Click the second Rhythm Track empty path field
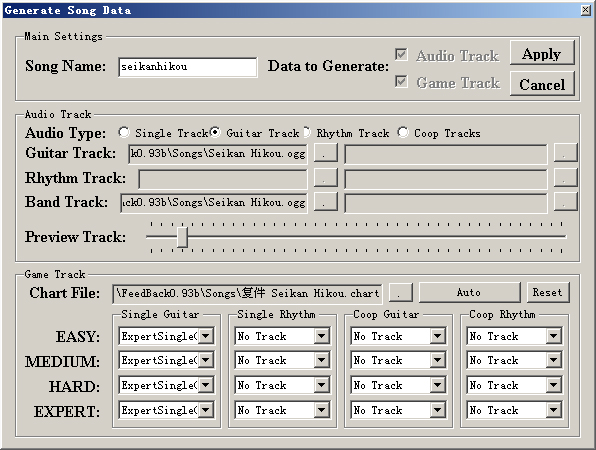Image resolution: width=596 pixels, height=450 pixels. (x=446, y=179)
